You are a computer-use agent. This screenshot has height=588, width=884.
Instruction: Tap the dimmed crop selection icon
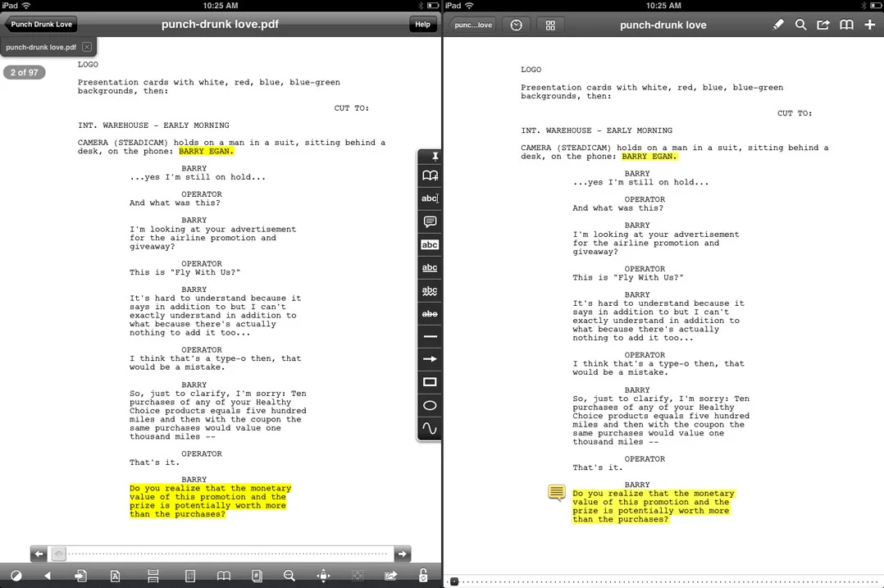tap(358, 576)
